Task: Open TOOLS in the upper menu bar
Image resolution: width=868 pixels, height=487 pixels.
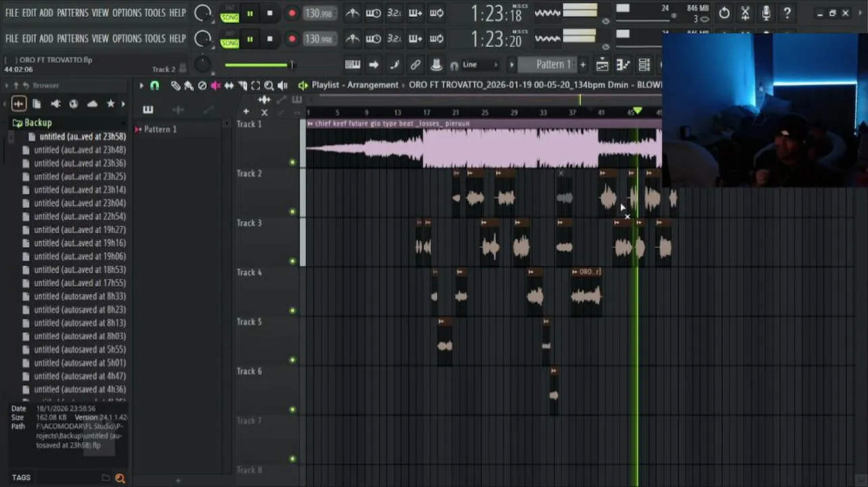Action: [155, 13]
